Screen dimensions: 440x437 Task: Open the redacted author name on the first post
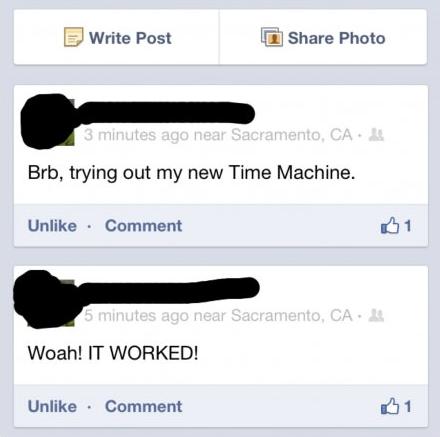[167, 113]
